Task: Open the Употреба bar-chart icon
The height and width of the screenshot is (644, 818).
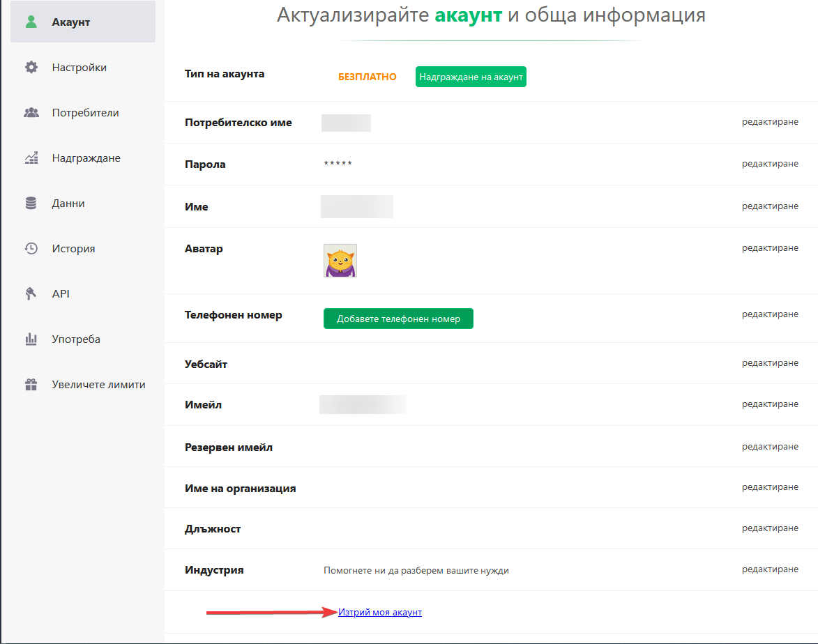Action: coord(31,339)
